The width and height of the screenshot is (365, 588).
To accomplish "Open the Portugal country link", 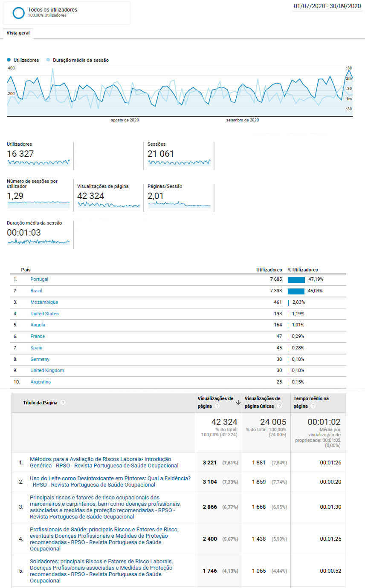I will (39, 279).
